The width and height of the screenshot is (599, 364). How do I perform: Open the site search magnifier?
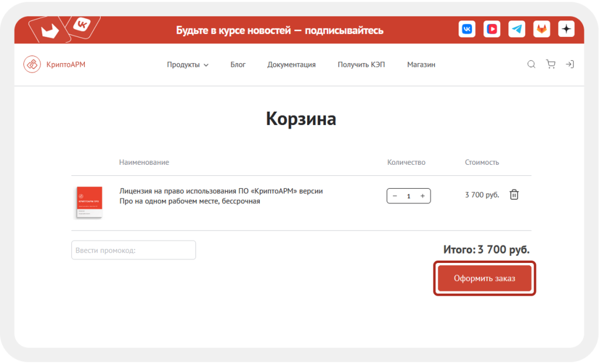pos(531,64)
